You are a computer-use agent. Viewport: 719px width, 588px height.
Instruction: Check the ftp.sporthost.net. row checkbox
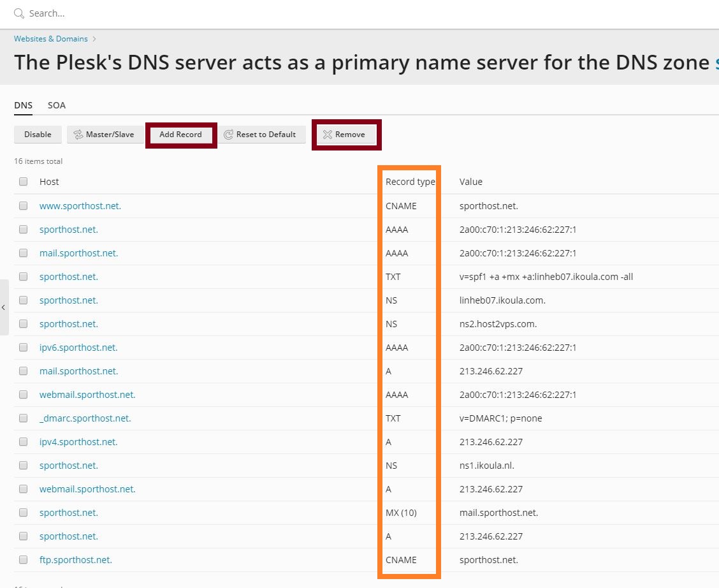point(24,560)
